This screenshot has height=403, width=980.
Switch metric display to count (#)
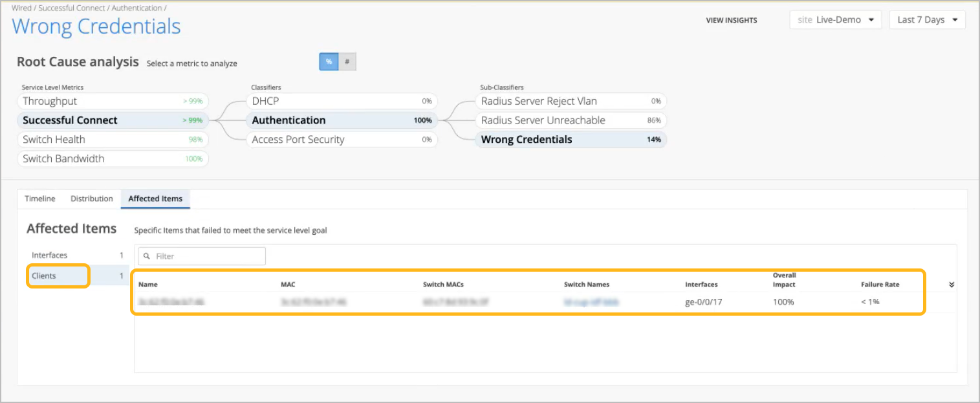click(347, 61)
